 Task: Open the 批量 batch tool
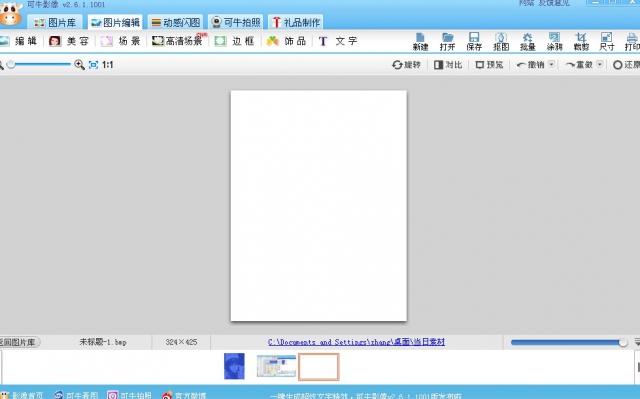(x=527, y=42)
